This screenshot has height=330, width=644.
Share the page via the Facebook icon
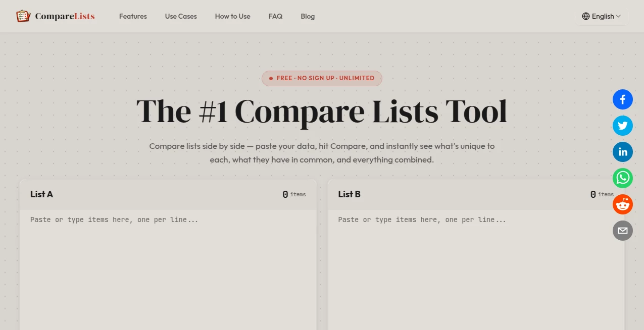click(622, 99)
